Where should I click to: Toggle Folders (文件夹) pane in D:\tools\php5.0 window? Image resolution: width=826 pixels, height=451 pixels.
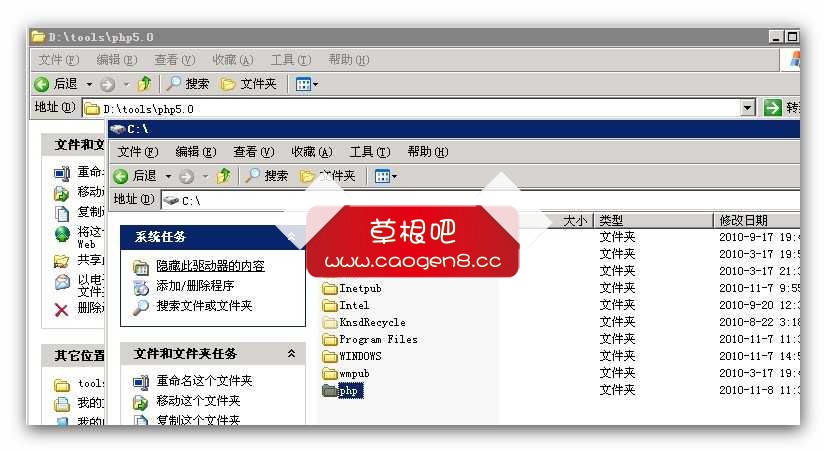pyautogui.click(x=248, y=84)
